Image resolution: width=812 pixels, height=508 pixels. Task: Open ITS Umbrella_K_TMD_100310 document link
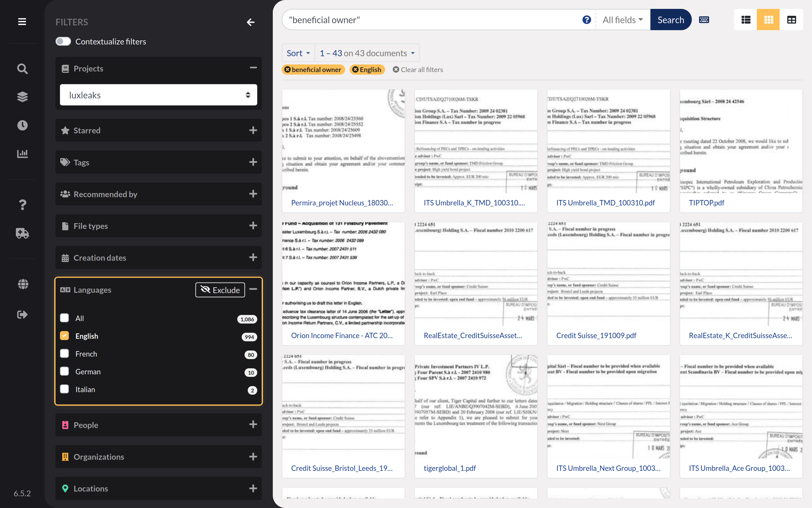474,203
